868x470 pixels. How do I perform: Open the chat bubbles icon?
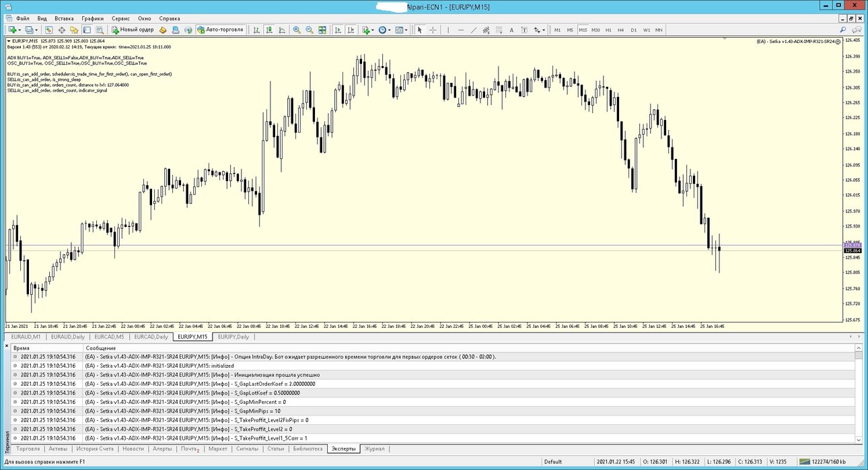tap(857, 30)
